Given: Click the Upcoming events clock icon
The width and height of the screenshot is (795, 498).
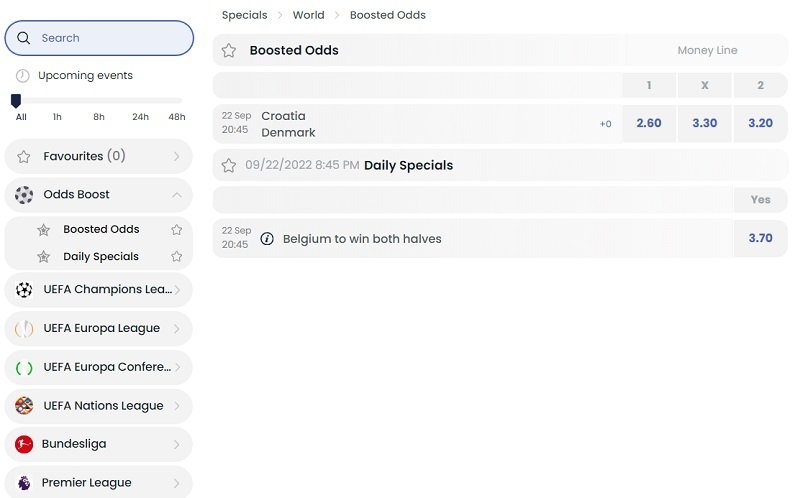Looking at the screenshot, I should tap(22, 76).
